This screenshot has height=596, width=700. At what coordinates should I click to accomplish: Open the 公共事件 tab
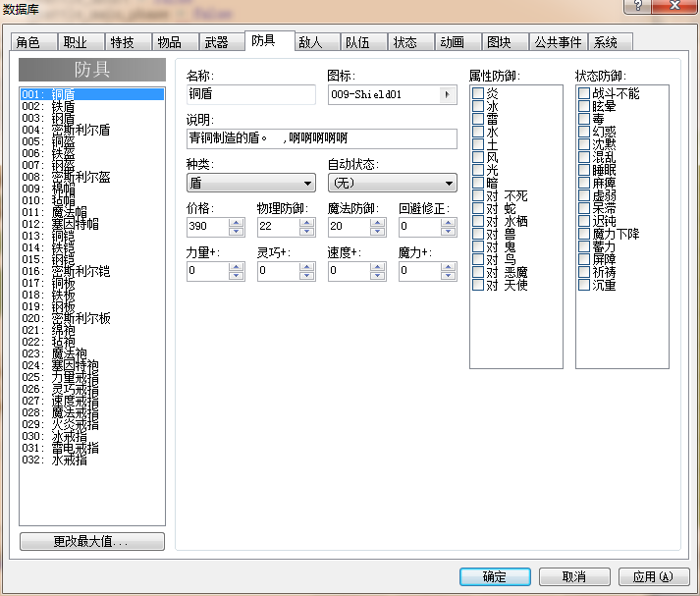click(558, 42)
